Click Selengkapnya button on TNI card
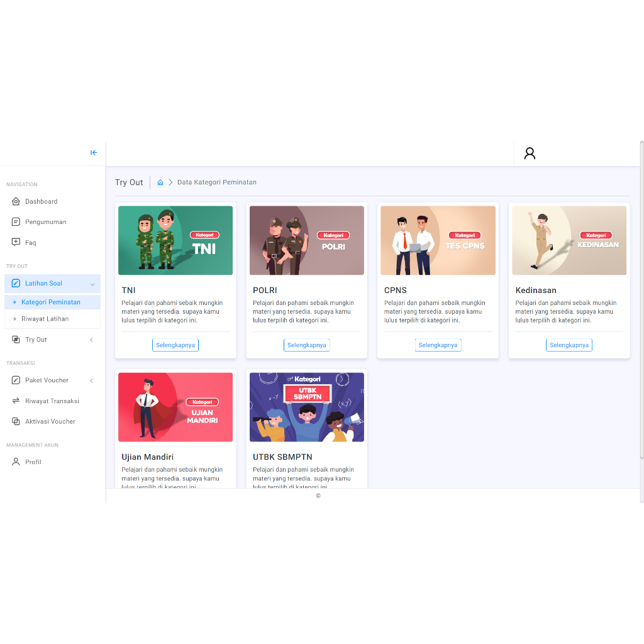The image size is (644, 644). (175, 345)
